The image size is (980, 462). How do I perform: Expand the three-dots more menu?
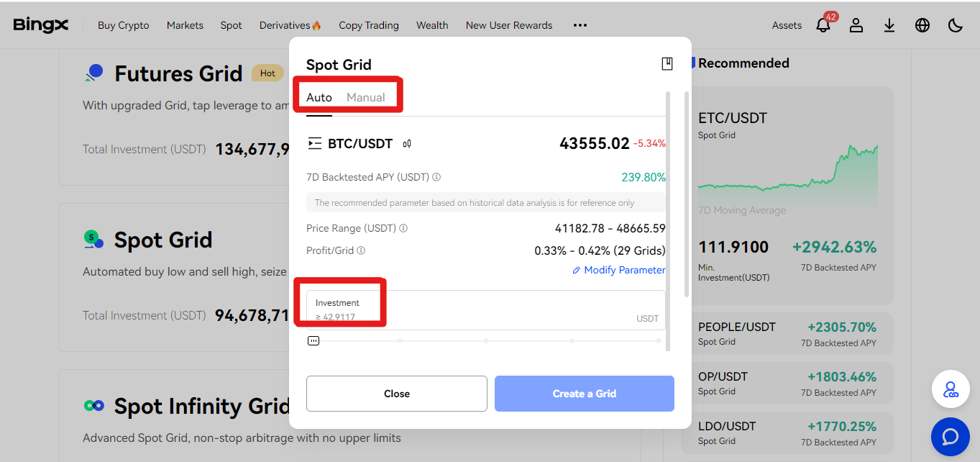pos(580,25)
